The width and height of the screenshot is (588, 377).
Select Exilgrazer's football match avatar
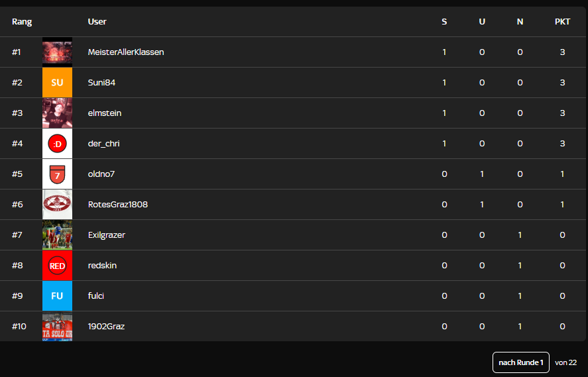pyautogui.click(x=57, y=235)
